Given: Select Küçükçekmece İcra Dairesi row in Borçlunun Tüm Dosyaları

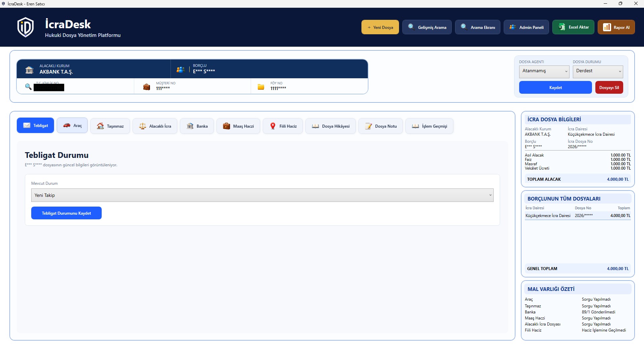Looking at the screenshot, I should pos(578,216).
